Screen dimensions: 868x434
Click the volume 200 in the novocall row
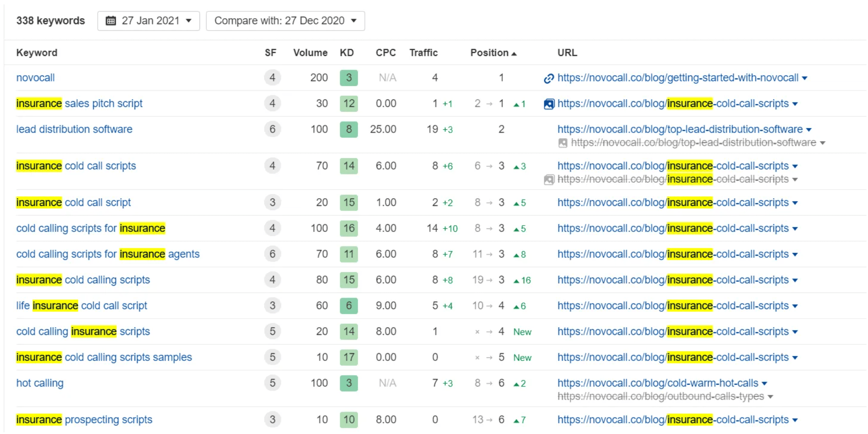[x=319, y=78]
